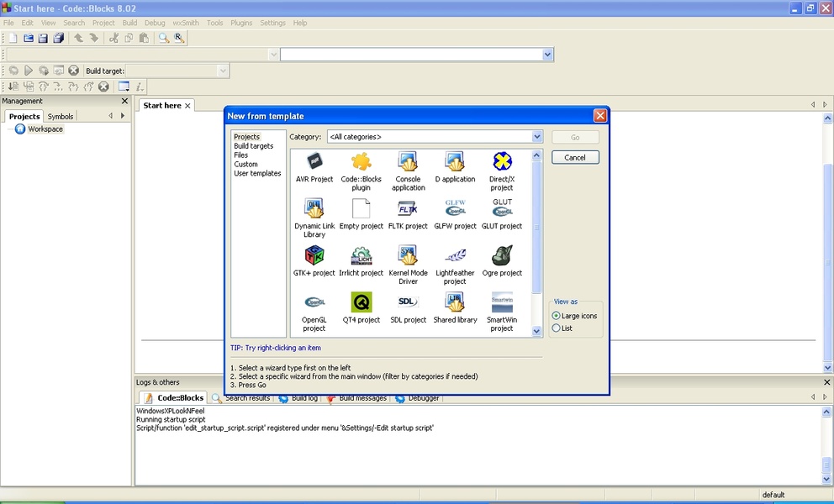Choose the SDL project icon
The image size is (834, 504).
[x=408, y=303]
